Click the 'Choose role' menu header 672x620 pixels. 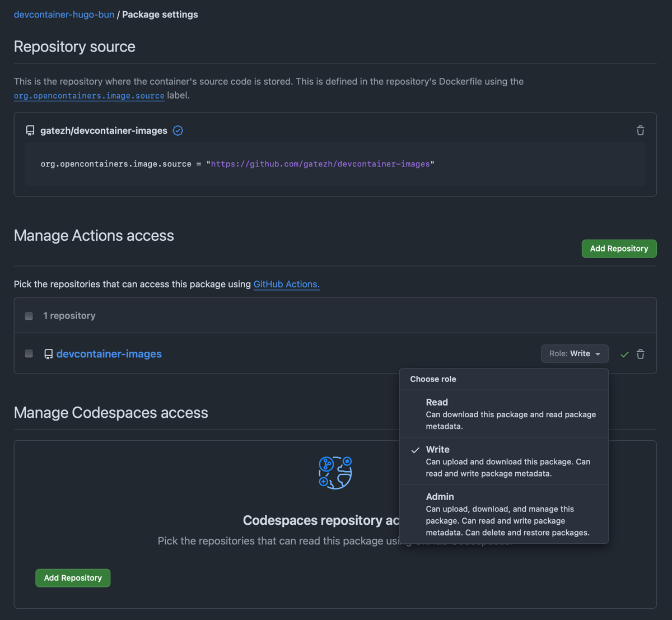click(433, 379)
